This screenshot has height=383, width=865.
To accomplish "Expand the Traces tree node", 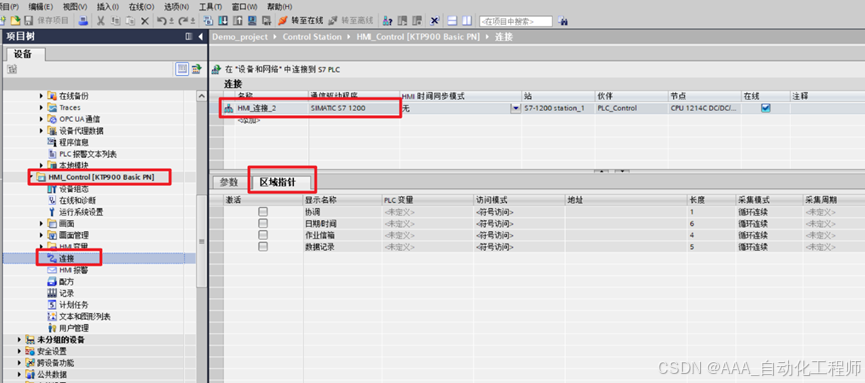I will 41,107.
